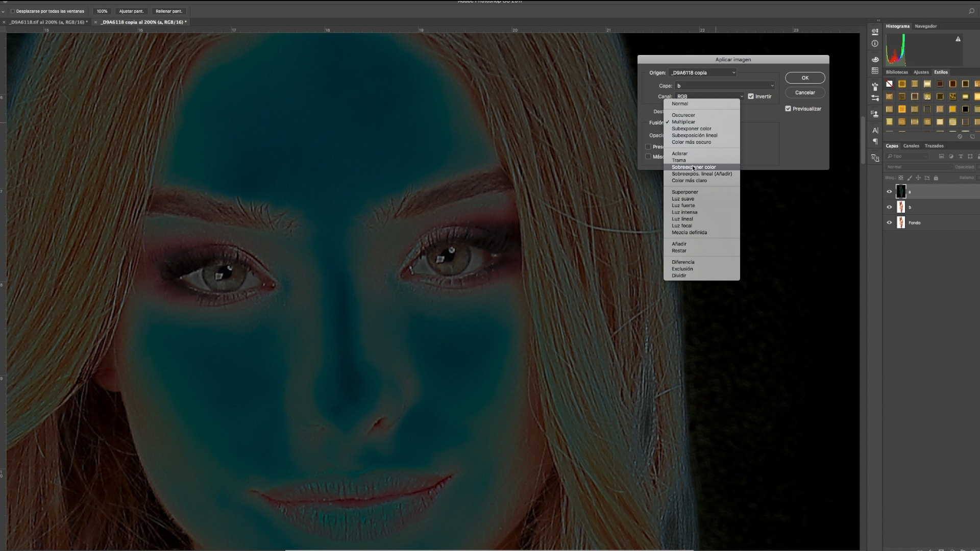Screen dimensions: 980x551
Task: Choose Restar blend mode
Action: click(x=702, y=251)
